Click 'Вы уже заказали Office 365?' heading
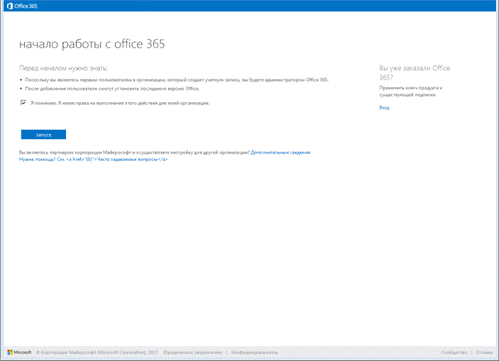 (x=415, y=73)
